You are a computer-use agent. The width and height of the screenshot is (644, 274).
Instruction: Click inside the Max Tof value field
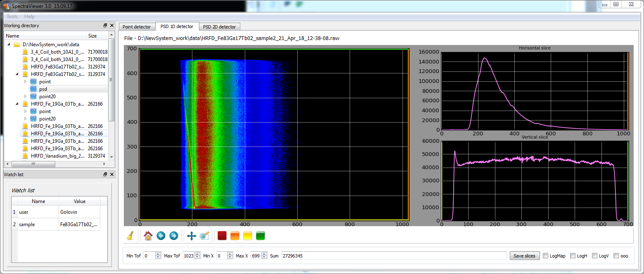click(188, 256)
